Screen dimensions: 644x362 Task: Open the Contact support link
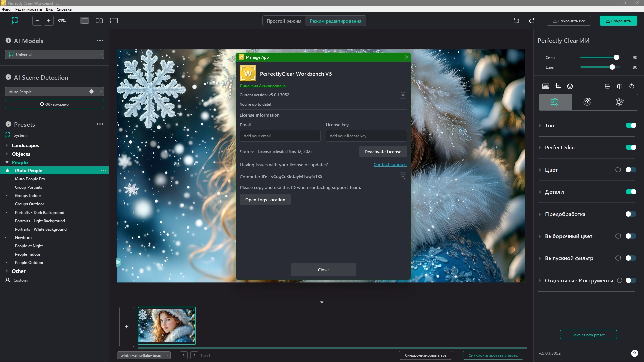coord(390,165)
